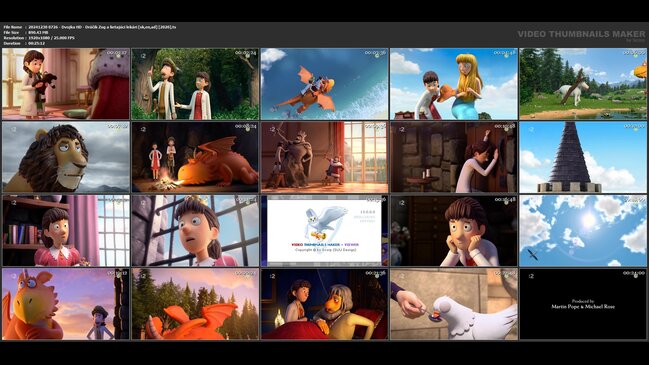649x365 pixels.
Task: Open the dragon among pine trees thumbnail
Action: pyautogui.click(x=195, y=304)
